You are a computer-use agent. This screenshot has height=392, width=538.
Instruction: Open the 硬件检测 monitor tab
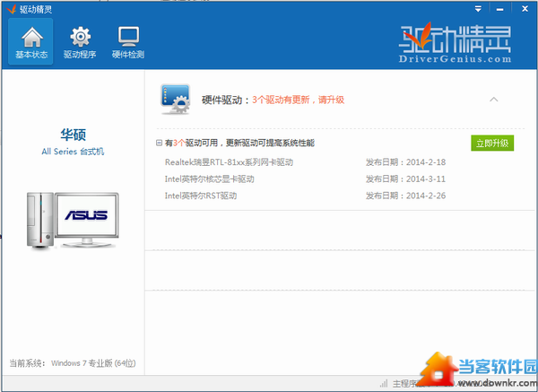pos(128,41)
